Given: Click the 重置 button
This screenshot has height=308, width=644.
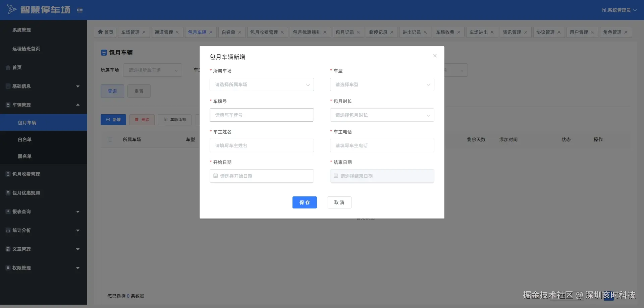Looking at the screenshot, I should [139, 91].
